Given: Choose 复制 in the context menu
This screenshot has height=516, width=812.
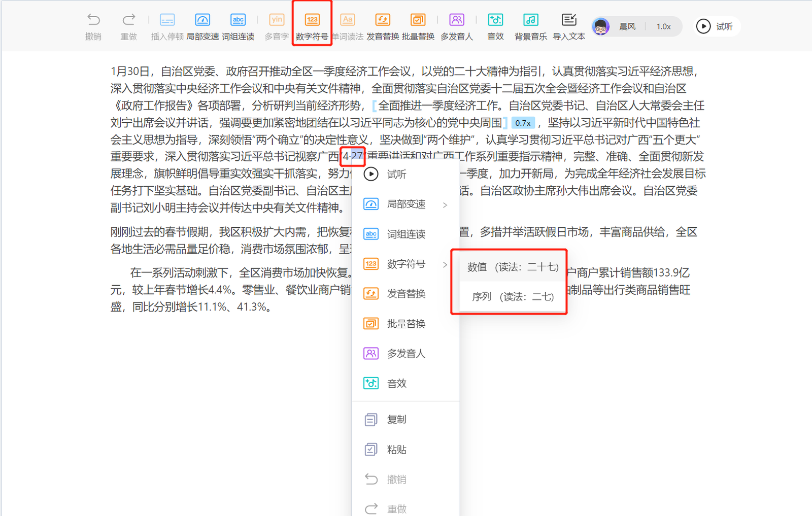Looking at the screenshot, I should [x=405, y=420].
